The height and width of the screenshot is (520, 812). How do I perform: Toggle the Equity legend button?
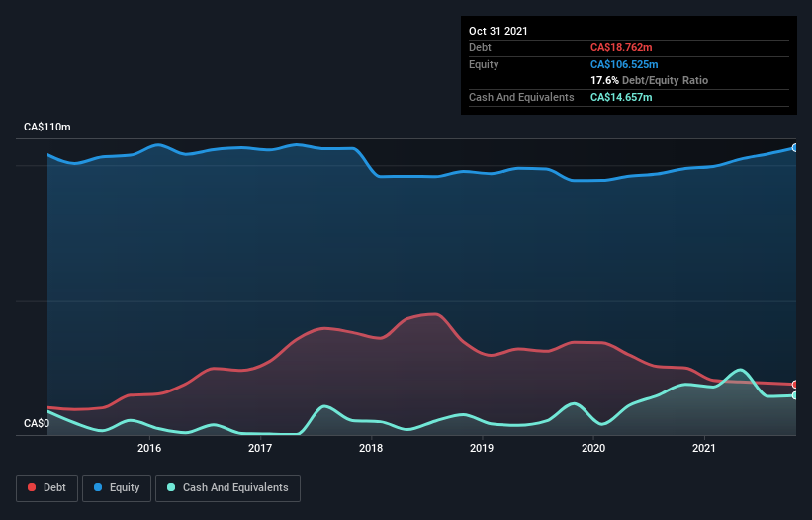(117, 488)
